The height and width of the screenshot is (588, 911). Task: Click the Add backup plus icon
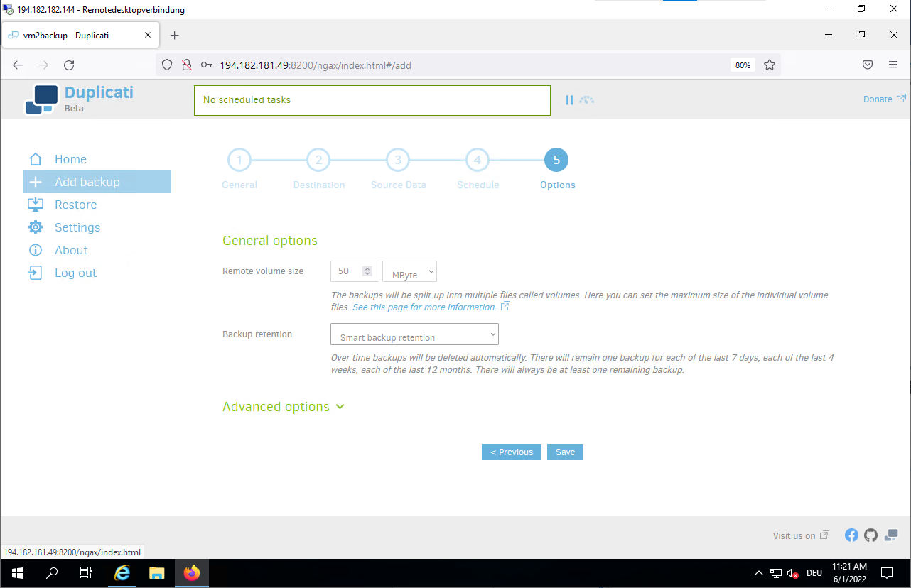point(36,182)
